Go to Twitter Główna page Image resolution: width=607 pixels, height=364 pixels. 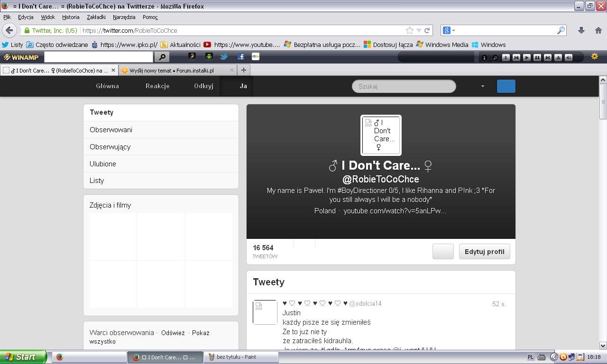pyautogui.click(x=107, y=86)
